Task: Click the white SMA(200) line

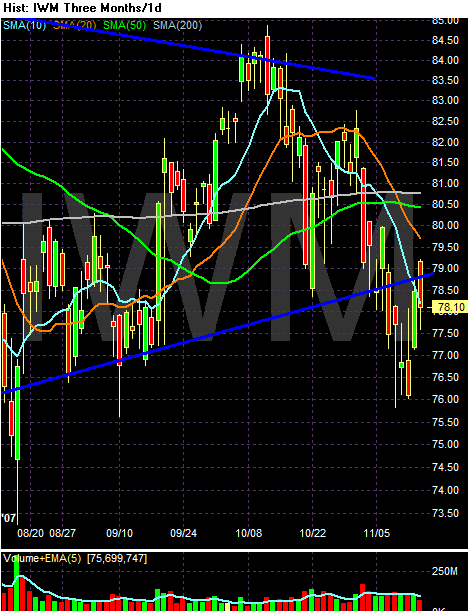Action: (211, 213)
